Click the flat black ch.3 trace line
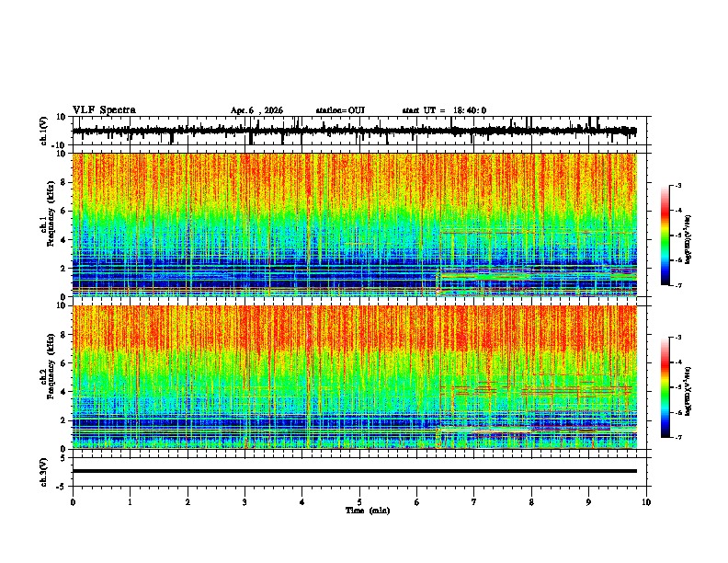 click(x=354, y=471)
